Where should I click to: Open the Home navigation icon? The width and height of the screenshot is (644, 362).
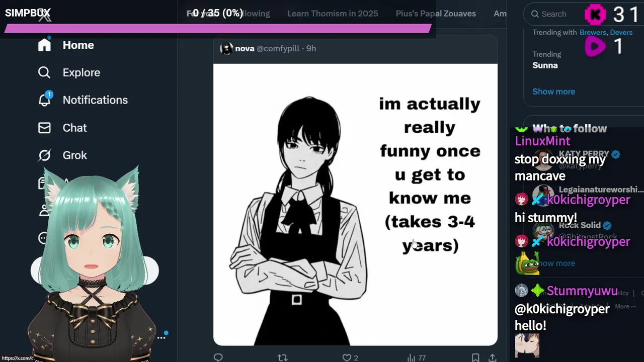(x=44, y=45)
